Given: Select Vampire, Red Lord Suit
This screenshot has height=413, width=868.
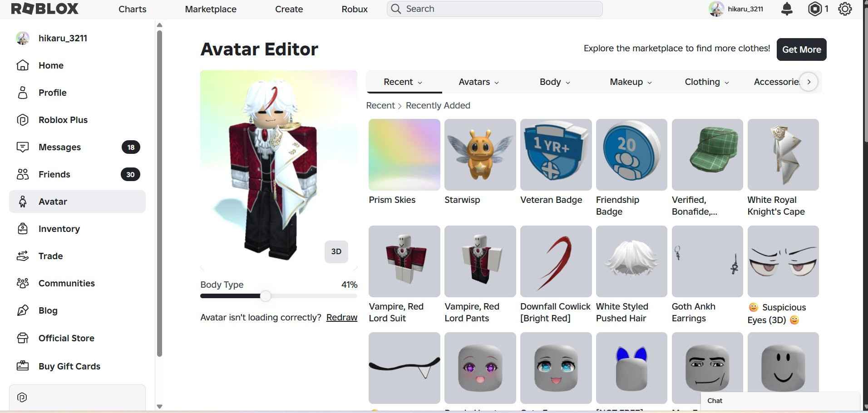Looking at the screenshot, I should pos(404,261).
